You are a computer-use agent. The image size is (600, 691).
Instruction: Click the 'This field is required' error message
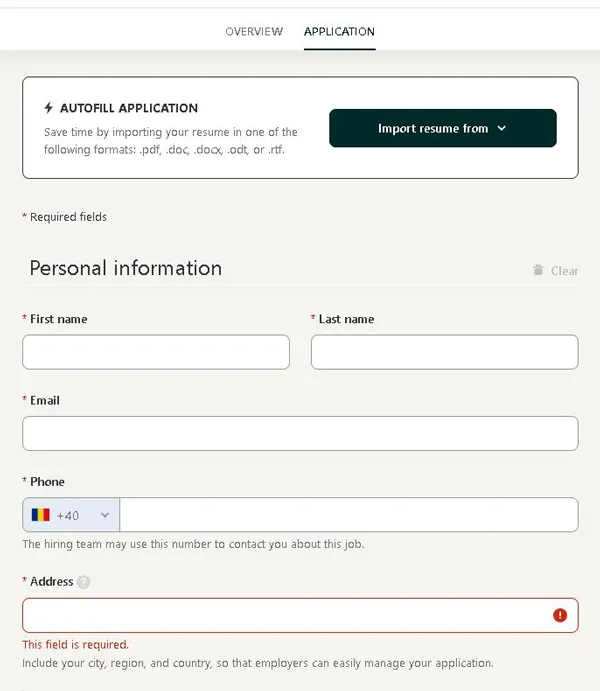[75, 645]
